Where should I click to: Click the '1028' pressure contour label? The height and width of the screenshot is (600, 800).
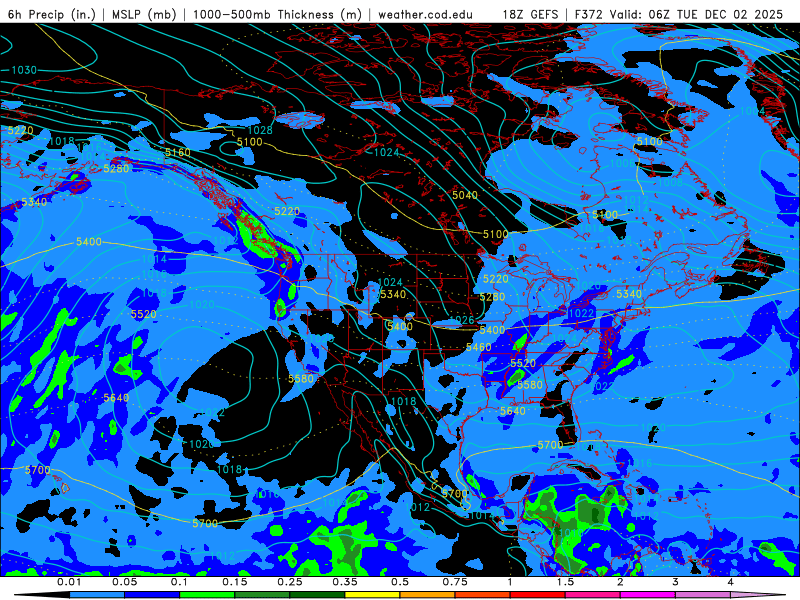coord(260,130)
